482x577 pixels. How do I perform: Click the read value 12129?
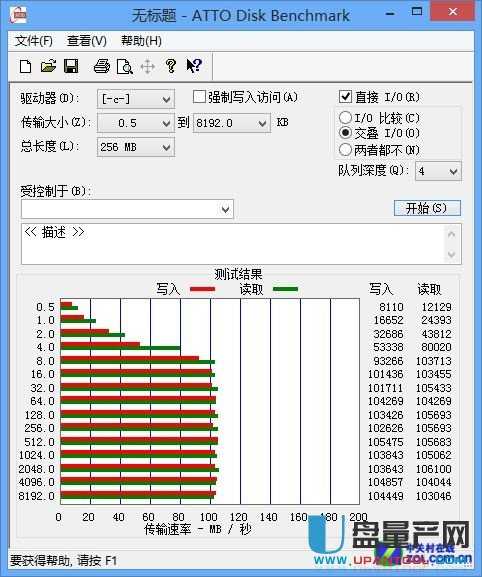point(436,307)
